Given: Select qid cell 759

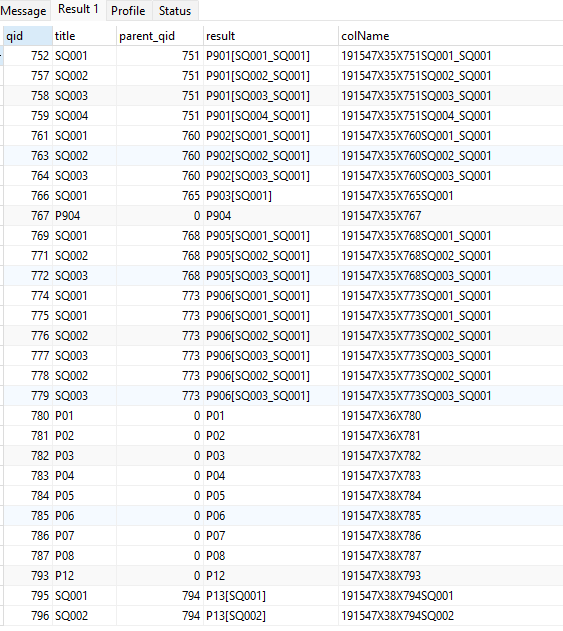Looking at the screenshot, I should (28, 116).
